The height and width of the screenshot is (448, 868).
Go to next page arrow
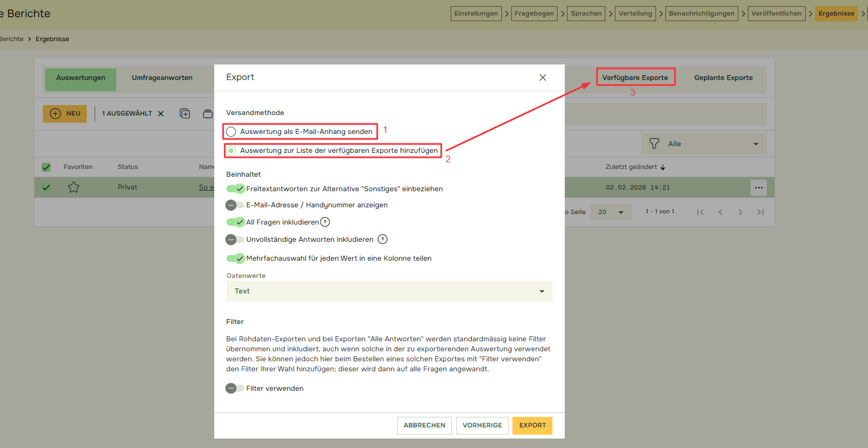[740, 212]
